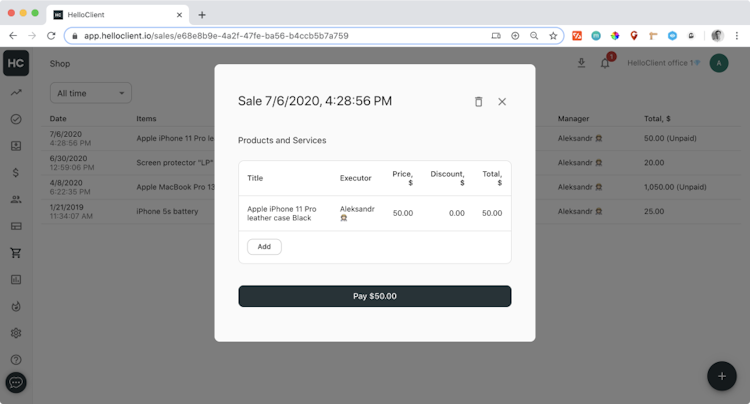
Task: Open the analytics trend line icon
Action: pos(16,92)
